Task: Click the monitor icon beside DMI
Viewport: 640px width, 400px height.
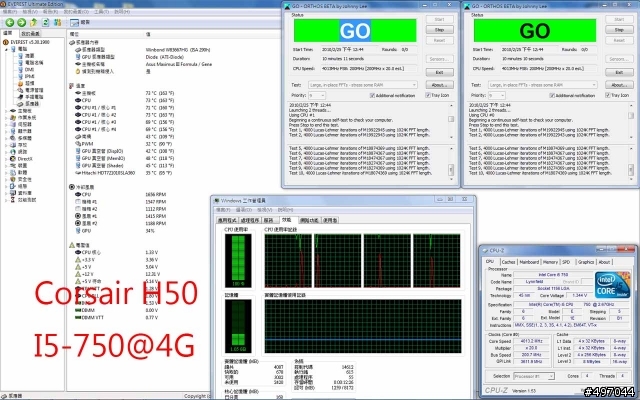Action: pyautogui.click(x=20, y=69)
